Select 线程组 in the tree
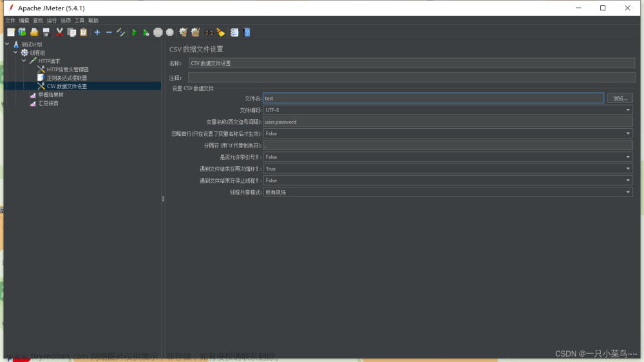 pos(37,53)
